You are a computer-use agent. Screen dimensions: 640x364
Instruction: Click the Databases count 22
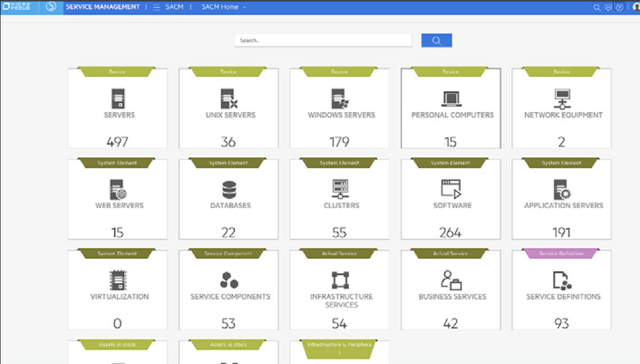[229, 232]
